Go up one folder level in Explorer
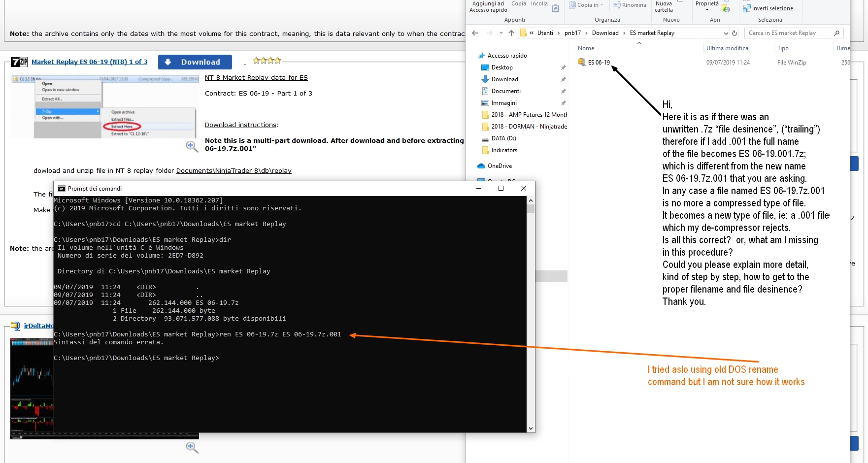 [x=511, y=33]
